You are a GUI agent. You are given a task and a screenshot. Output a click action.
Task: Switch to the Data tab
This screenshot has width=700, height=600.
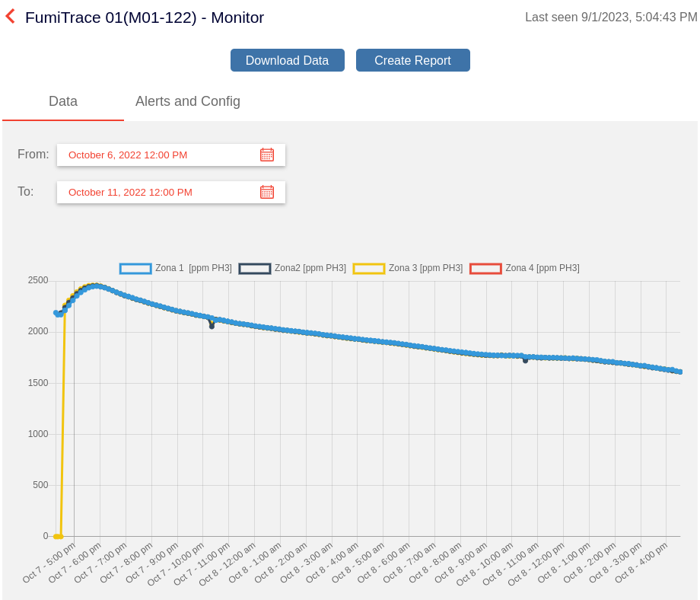[x=63, y=101]
